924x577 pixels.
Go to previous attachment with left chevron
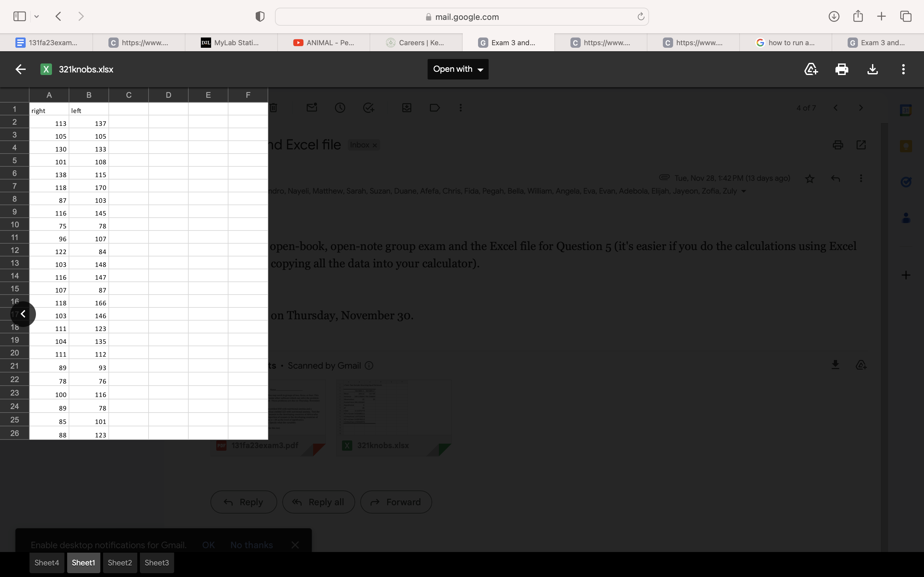(23, 314)
